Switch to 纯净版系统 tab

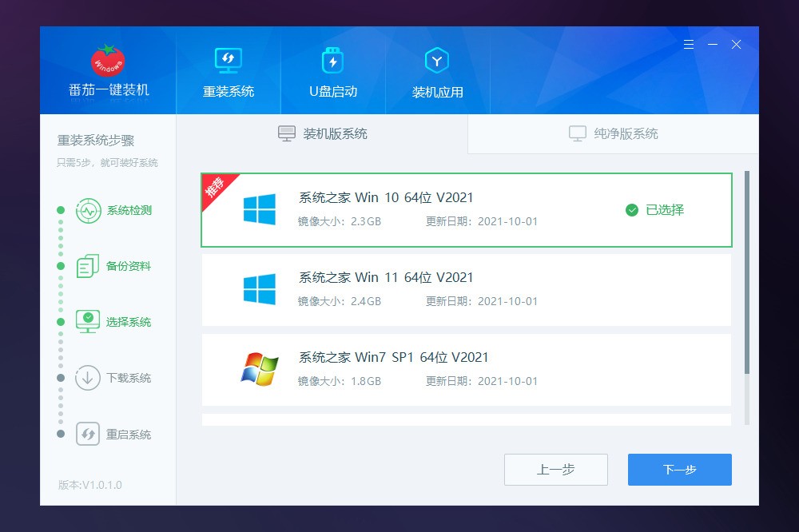click(613, 133)
